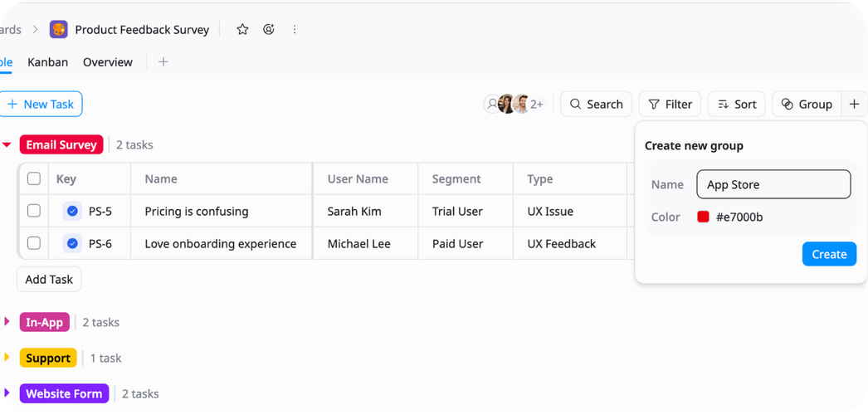Switch to the Overview tab
This screenshot has height=415, width=868.
(108, 62)
